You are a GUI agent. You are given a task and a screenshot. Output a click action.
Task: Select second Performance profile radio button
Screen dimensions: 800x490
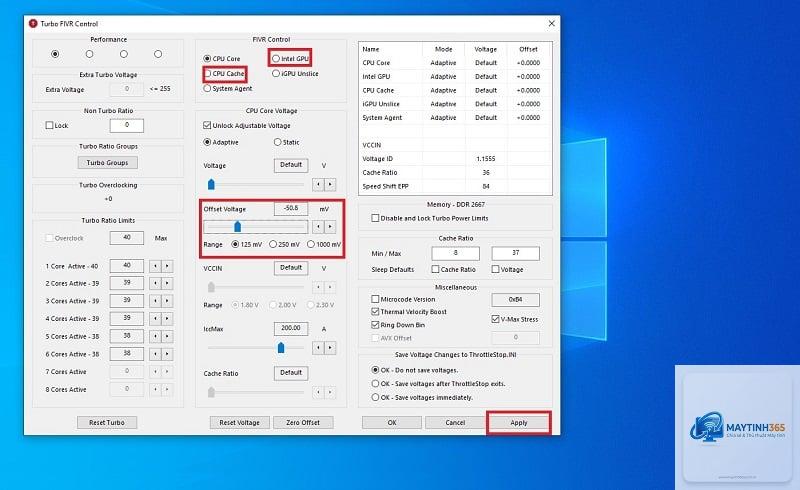click(89, 54)
